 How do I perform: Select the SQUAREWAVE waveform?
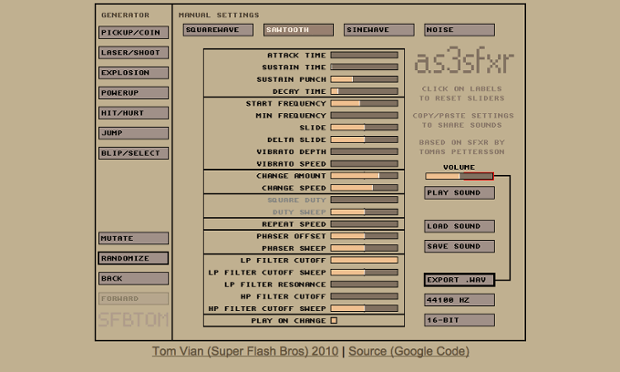(x=218, y=30)
